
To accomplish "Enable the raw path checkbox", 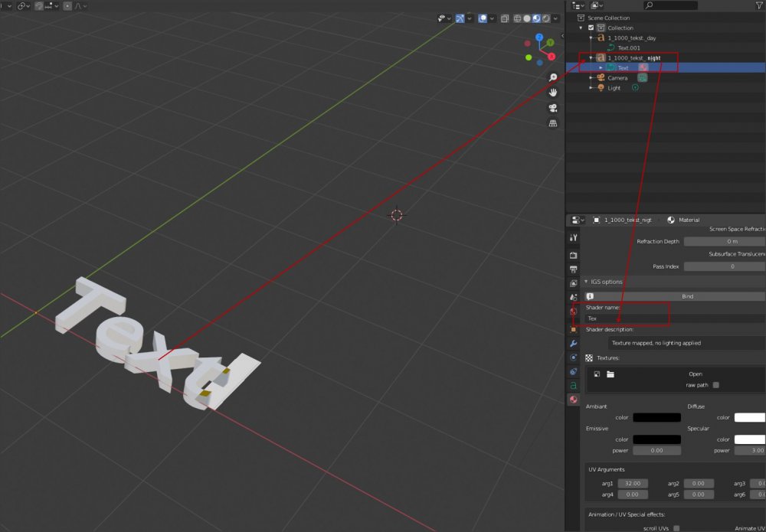I will 716,385.
